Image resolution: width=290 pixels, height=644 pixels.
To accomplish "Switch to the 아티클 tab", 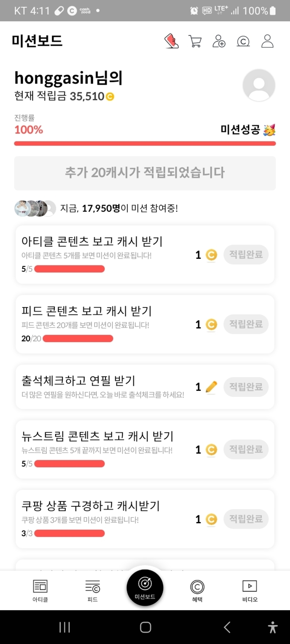I will [40, 591].
